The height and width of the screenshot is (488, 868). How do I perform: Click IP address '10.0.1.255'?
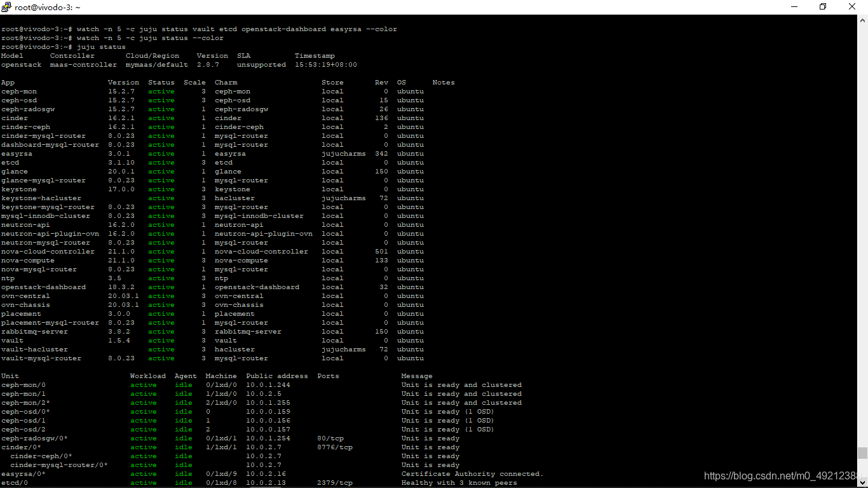click(268, 403)
